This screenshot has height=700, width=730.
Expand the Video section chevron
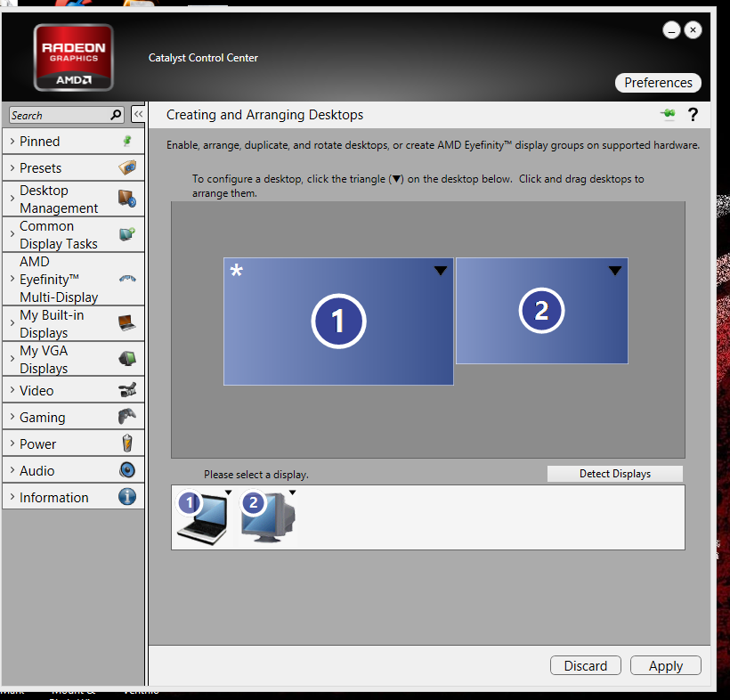point(12,390)
